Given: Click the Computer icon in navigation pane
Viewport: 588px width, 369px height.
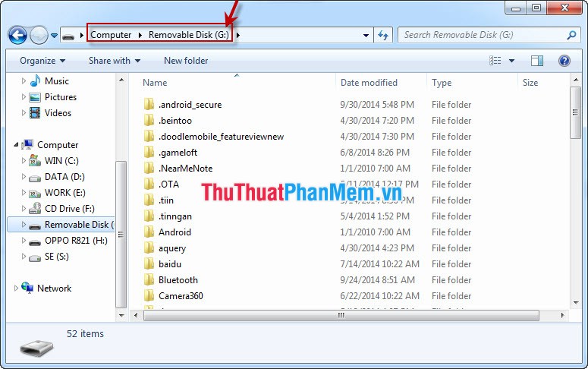Looking at the screenshot, I should [x=27, y=144].
